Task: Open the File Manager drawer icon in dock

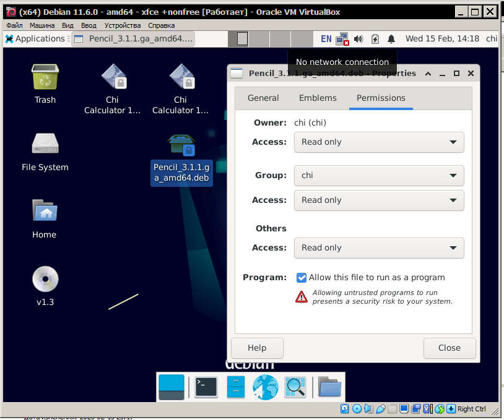Action: point(236,387)
